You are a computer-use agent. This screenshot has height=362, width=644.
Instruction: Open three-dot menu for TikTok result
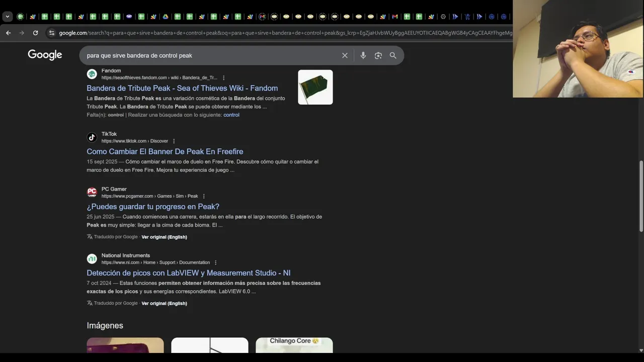click(174, 141)
